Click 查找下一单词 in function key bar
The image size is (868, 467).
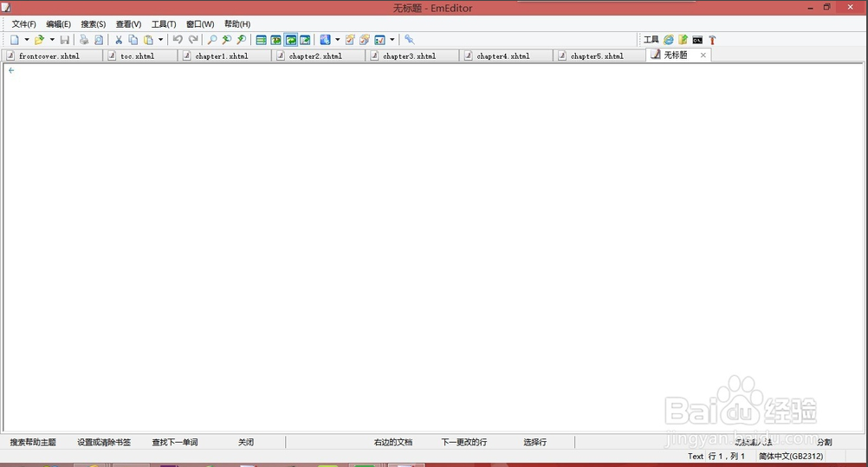[x=175, y=442]
